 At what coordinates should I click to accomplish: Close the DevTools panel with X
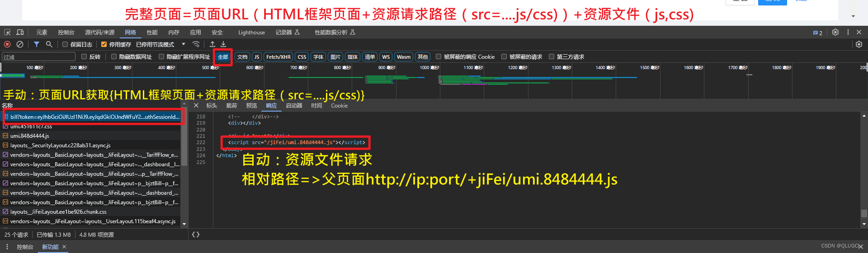859,32
